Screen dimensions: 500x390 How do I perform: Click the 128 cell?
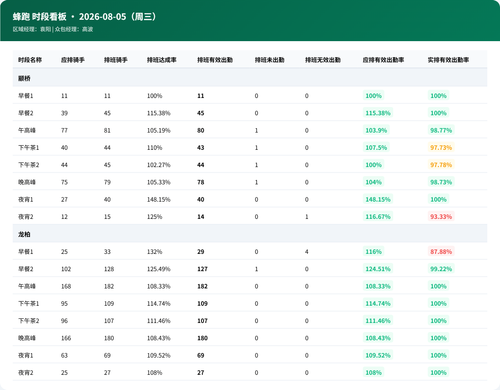[109, 269]
